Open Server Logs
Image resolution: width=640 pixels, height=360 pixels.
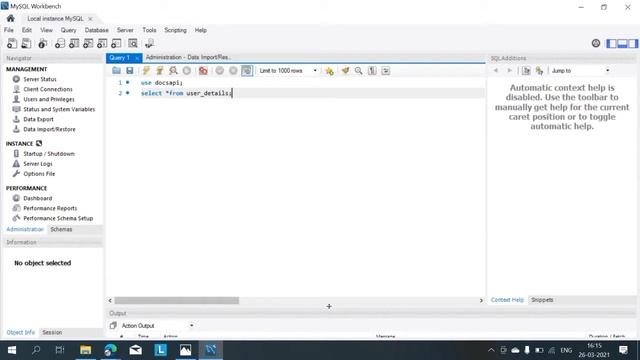[38, 164]
